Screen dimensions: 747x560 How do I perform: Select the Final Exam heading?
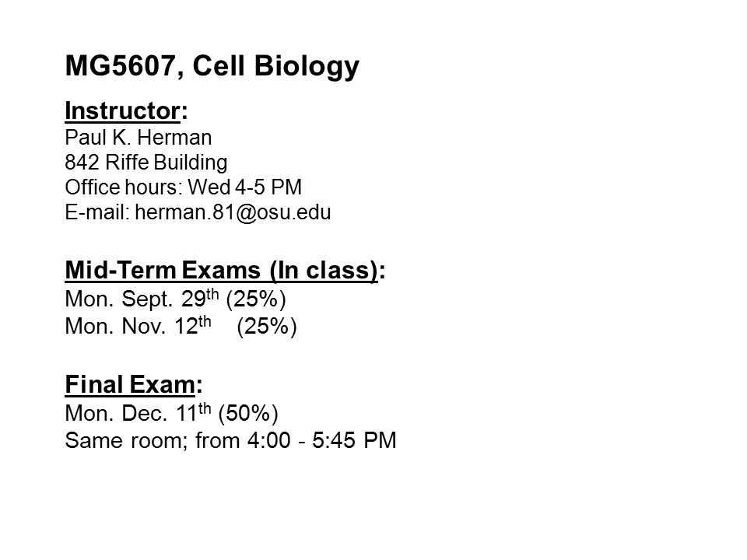(133, 384)
